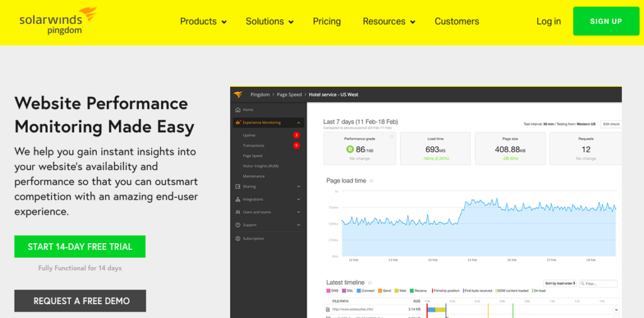The height and width of the screenshot is (318, 644).
Task: Click the Load time 693ms value
Action: 435,149
